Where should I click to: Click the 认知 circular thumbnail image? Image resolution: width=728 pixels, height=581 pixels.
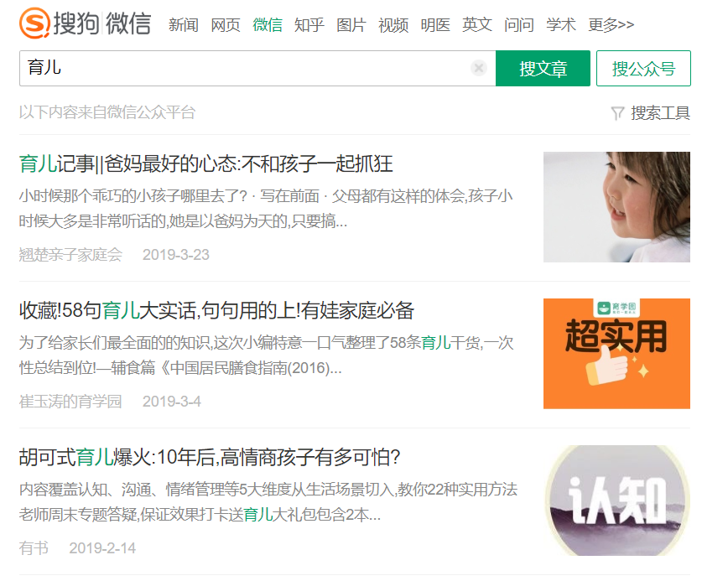point(616,501)
